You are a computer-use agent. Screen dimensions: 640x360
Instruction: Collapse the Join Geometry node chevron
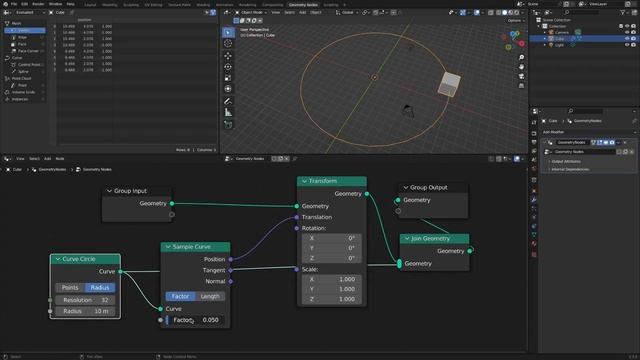407,238
